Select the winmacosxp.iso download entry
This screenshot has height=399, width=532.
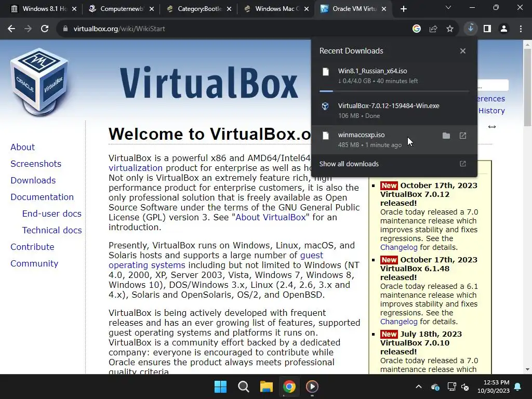(394, 139)
